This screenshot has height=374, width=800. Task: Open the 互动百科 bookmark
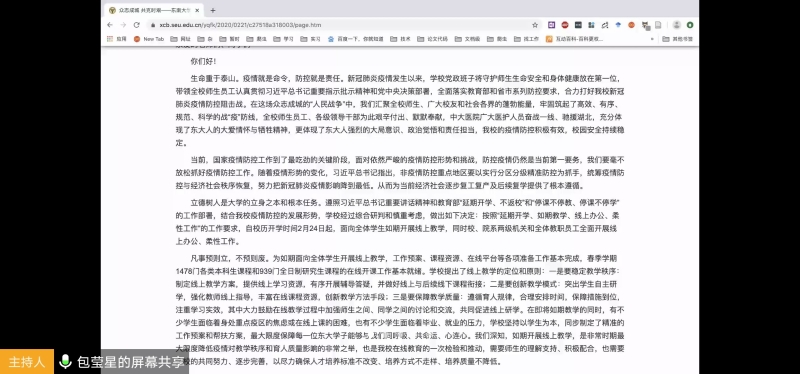(x=574, y=39)
